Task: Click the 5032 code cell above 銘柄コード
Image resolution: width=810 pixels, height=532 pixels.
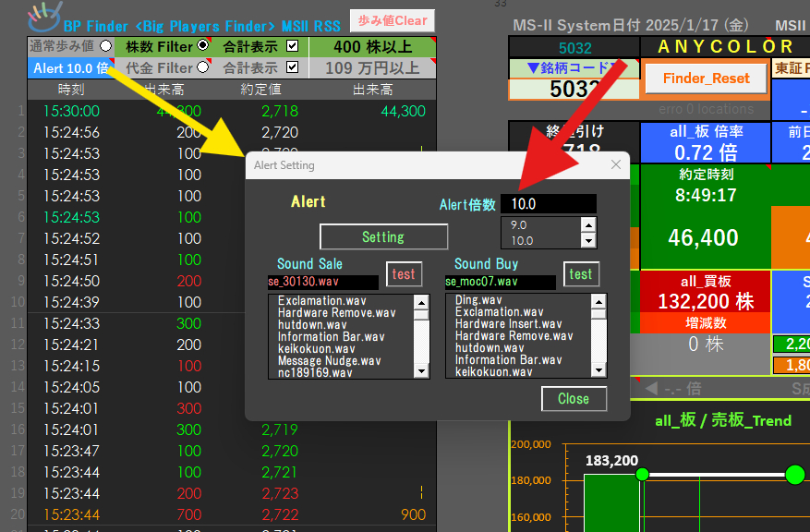Action: tap(574, 48)
